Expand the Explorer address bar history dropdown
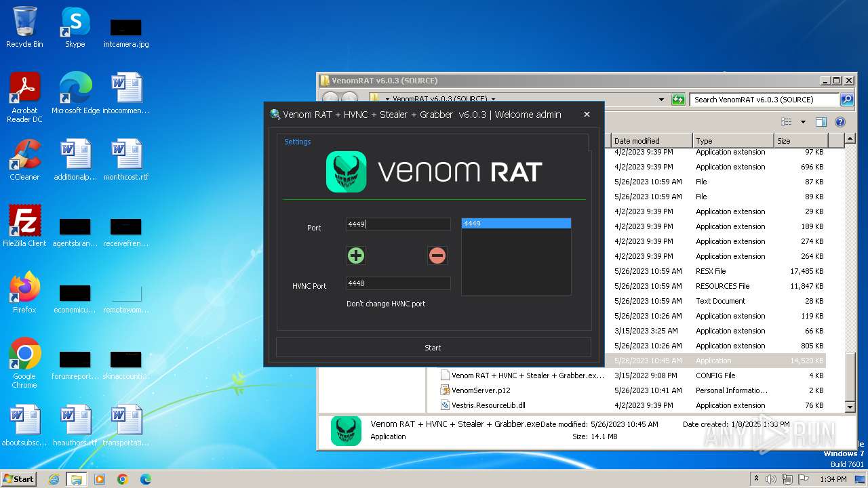Viewport: 868px width, 488px height. tap(662, 100)
